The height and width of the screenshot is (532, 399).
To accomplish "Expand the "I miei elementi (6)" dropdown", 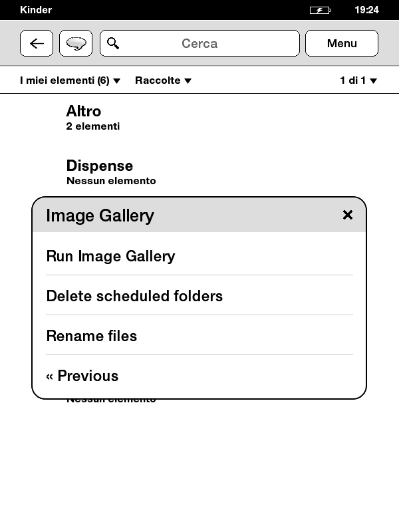I will [x=70, y=80].
